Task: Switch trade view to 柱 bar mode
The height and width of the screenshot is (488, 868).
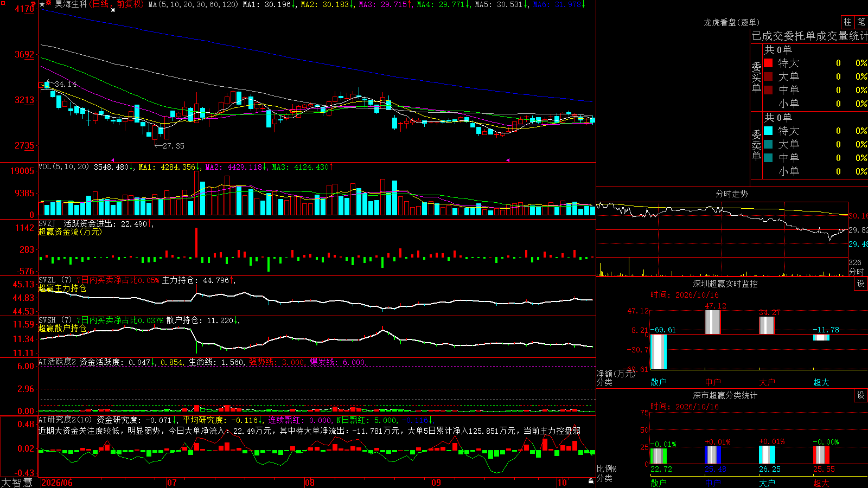Action: click(x=847, y=22)
